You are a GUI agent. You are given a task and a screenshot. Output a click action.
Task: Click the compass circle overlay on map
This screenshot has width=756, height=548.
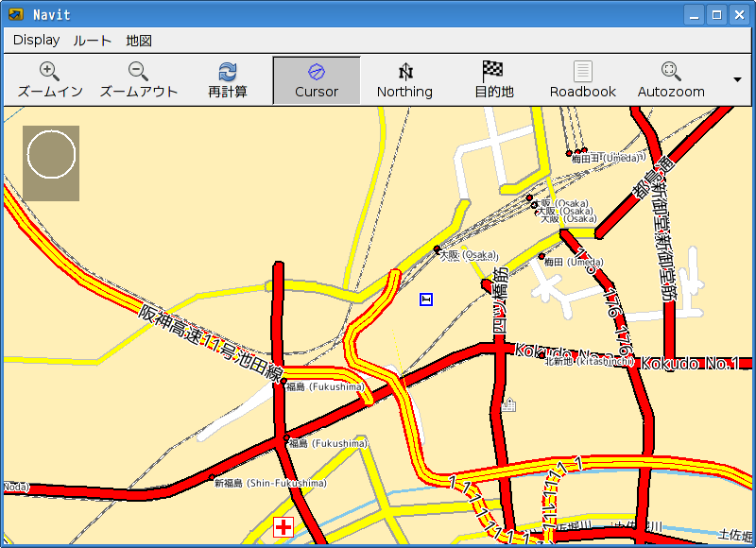pyautogui.click(x=51, y=157)
